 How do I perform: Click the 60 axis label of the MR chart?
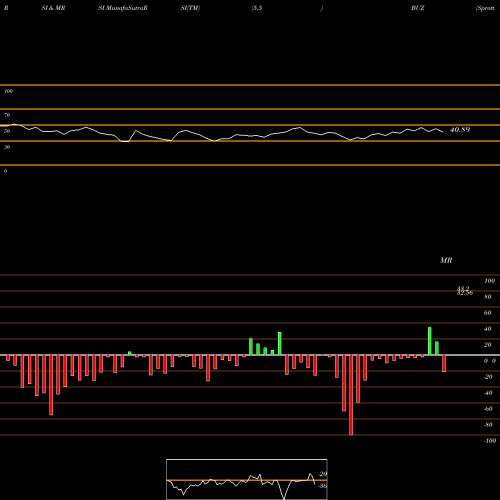click(x=488, y=313)
